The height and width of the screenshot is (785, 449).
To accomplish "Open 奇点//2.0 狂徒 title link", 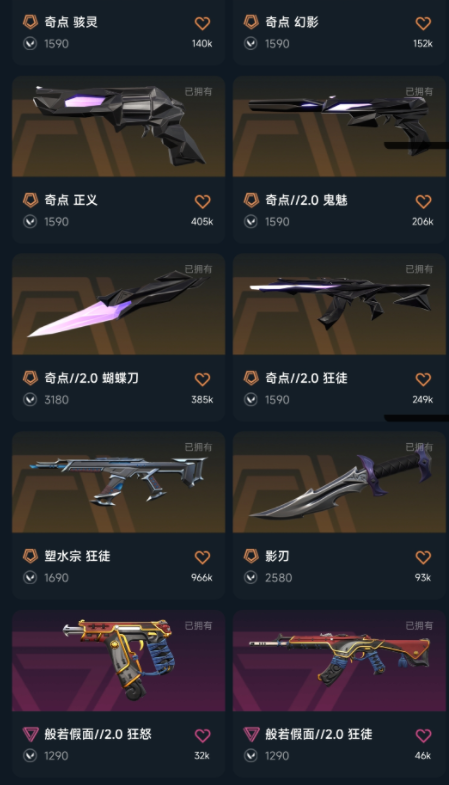I will pos(306,378).
